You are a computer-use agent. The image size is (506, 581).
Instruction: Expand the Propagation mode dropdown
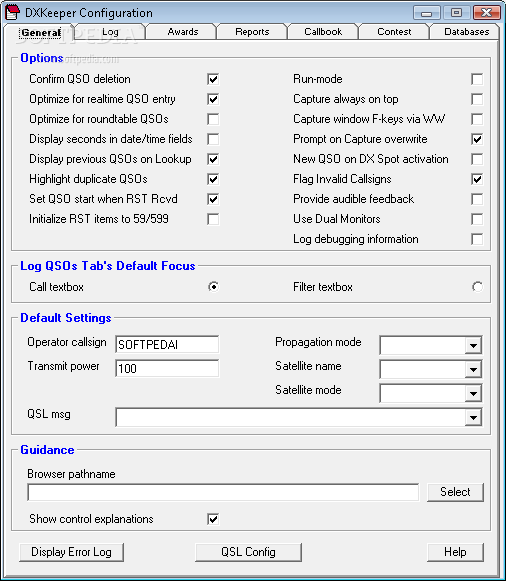point(473,346)
